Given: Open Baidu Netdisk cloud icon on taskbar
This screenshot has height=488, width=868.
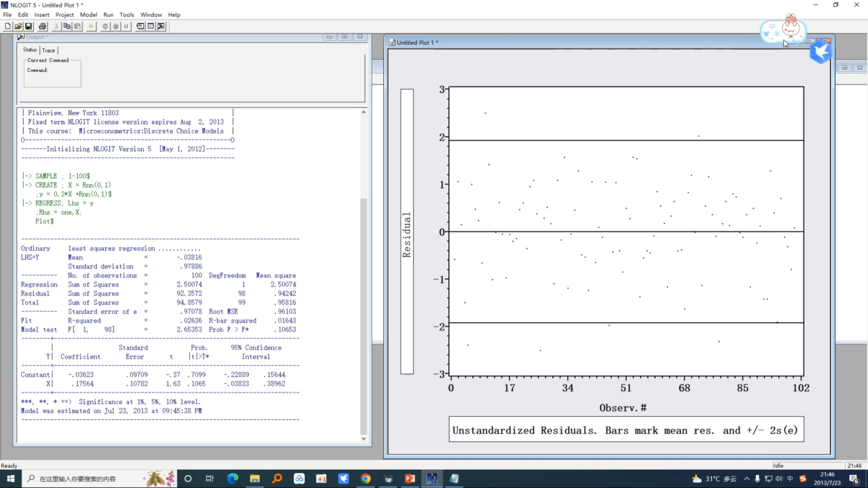Looking at the screenshot, I should click(x=299, y=479).
